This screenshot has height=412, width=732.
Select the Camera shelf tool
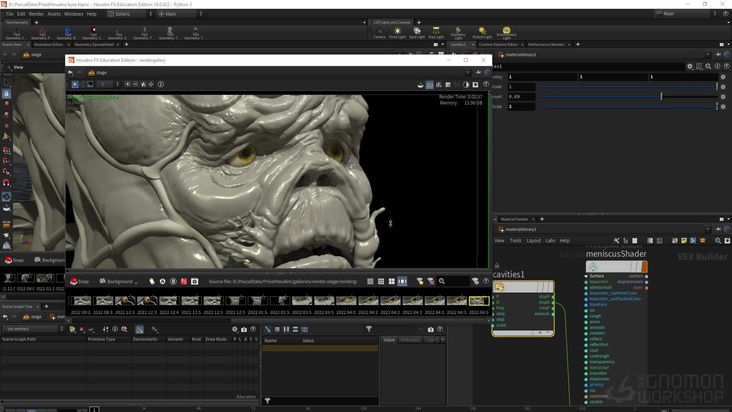[379, 33]
